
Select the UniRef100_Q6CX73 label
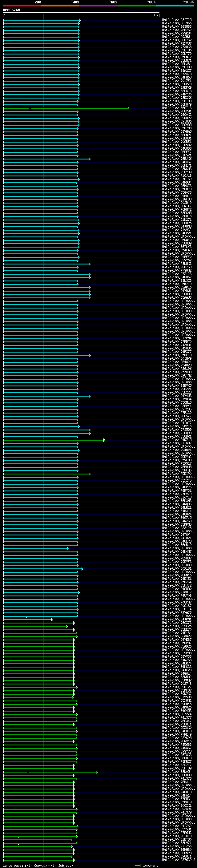pyautogui.click(x=177, y=623)
